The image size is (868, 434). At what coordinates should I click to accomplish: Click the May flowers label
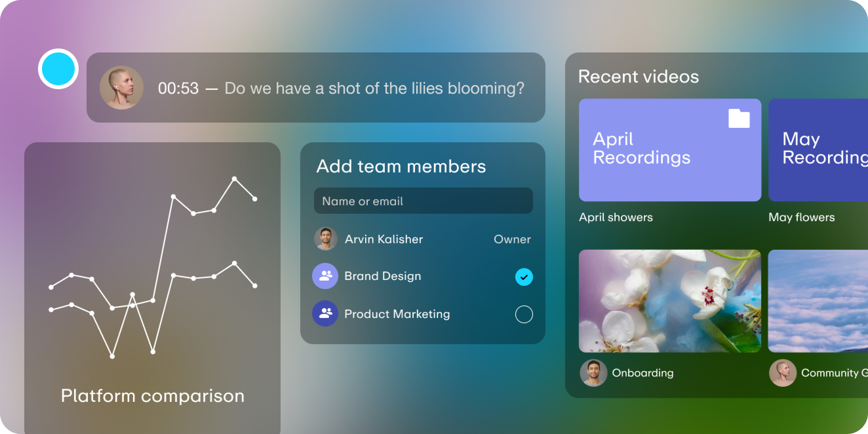click(x=801, y=217)
